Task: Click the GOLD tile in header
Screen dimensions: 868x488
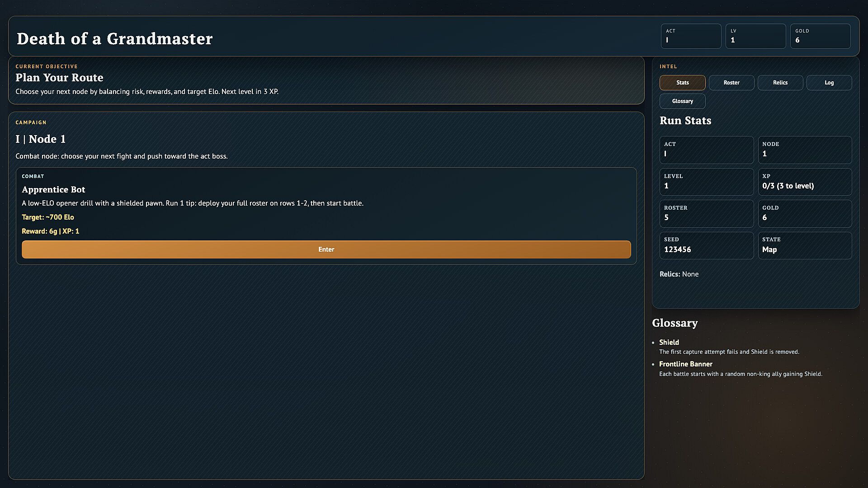Action: pyautogui.click(x=820, y=36)
